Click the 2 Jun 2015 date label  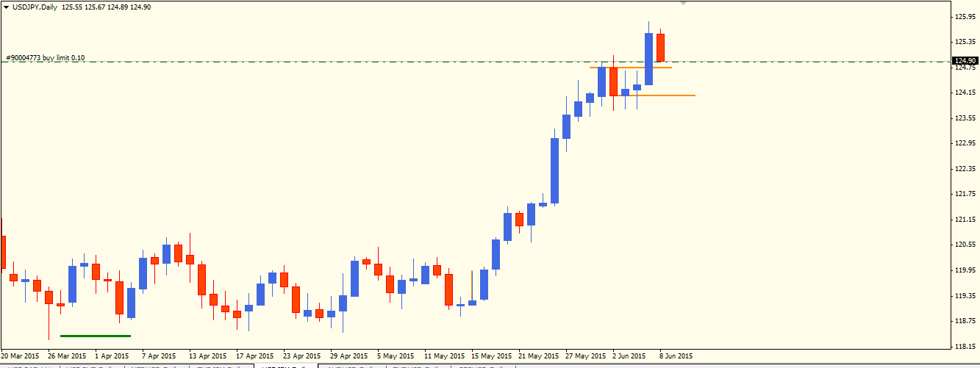(631, 356)
